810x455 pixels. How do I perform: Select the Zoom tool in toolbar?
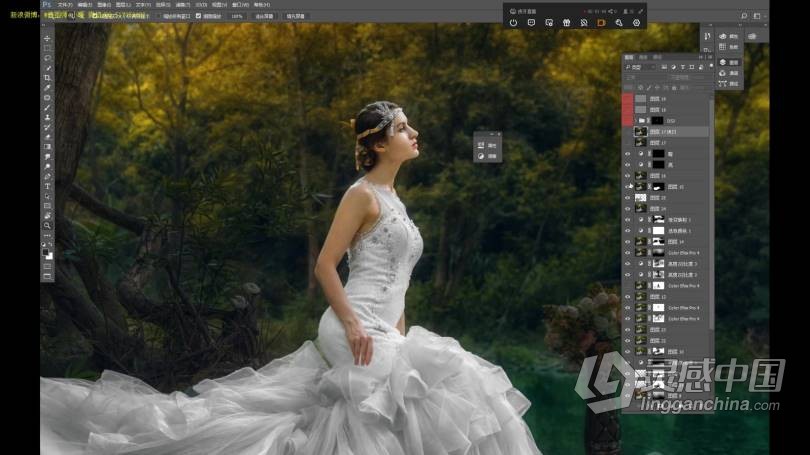click(47, 226)
